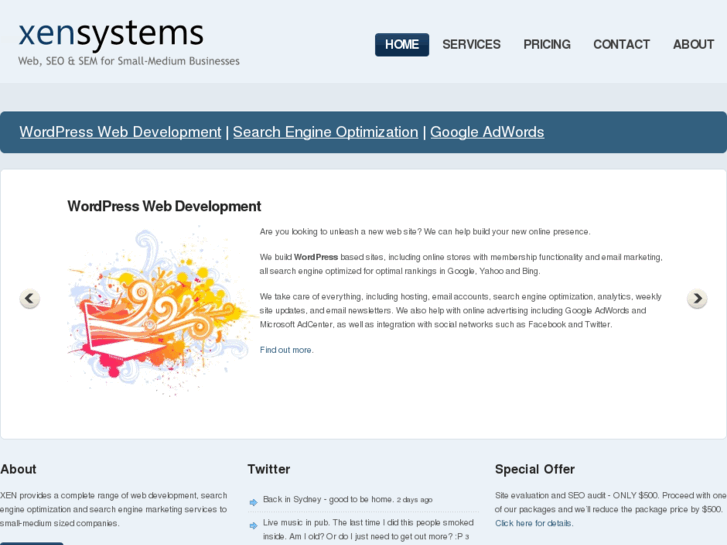
Task: Click bold WordPress word in paragraph
Action: [x=316, y=257]
